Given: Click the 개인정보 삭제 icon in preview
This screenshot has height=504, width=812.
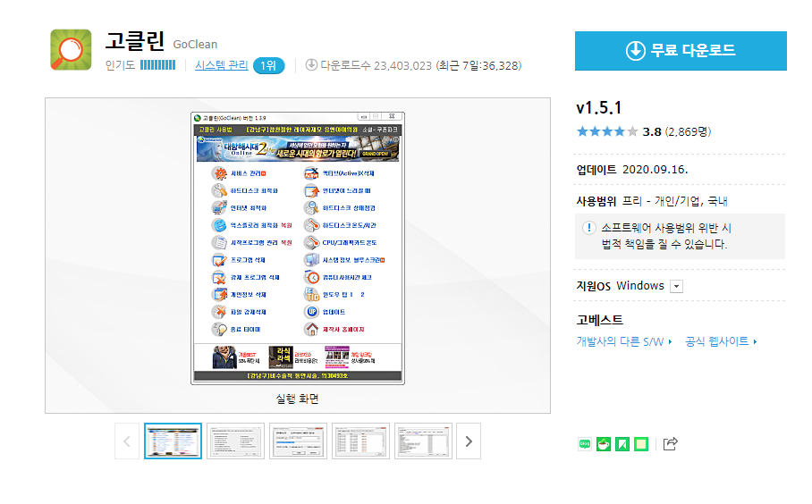Looking at the screenshot, I should (x=220, y=294).
